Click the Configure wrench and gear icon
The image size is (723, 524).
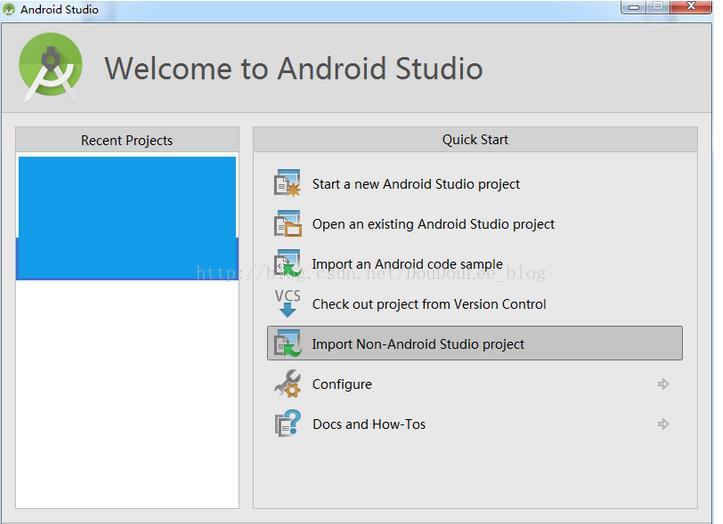(287, 383)
